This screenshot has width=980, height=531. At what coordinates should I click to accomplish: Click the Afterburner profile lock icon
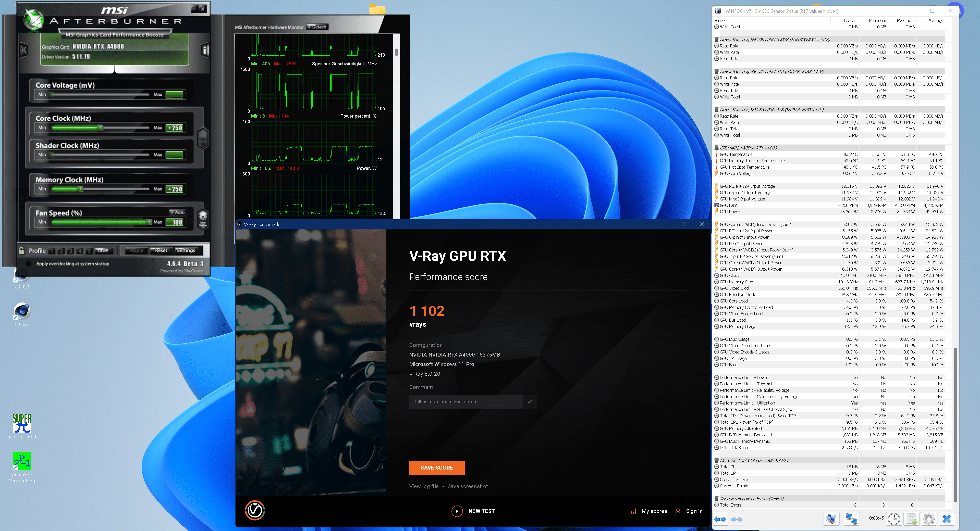click(x=22, y=250)
